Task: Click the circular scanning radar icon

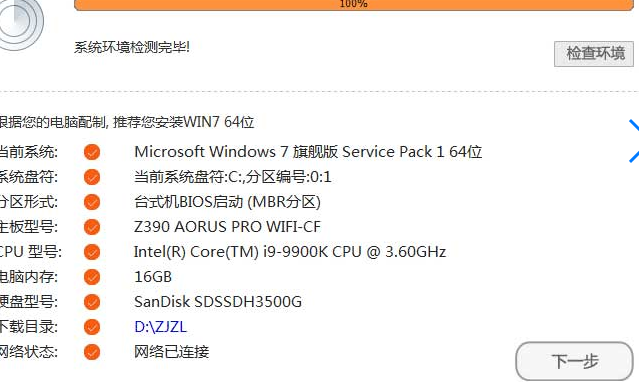Action: click(x=18, y=23)
